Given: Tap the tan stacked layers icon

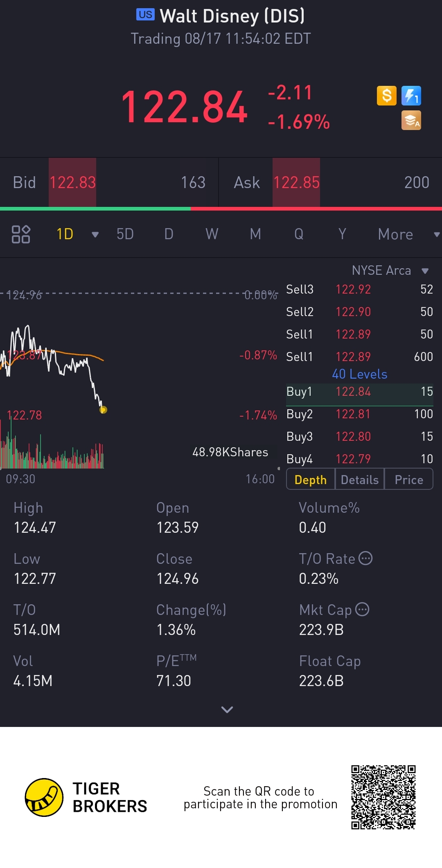Looking at the screenshot, I should pyautogui.click(x=411, y=120).
